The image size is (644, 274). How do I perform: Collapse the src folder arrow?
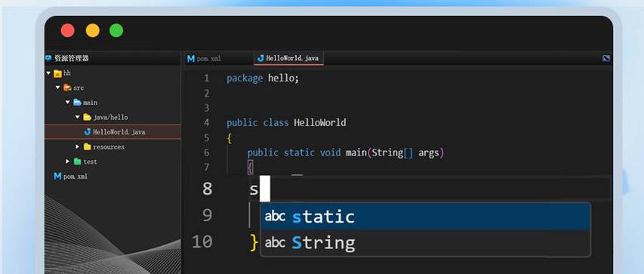pos(58,88)
